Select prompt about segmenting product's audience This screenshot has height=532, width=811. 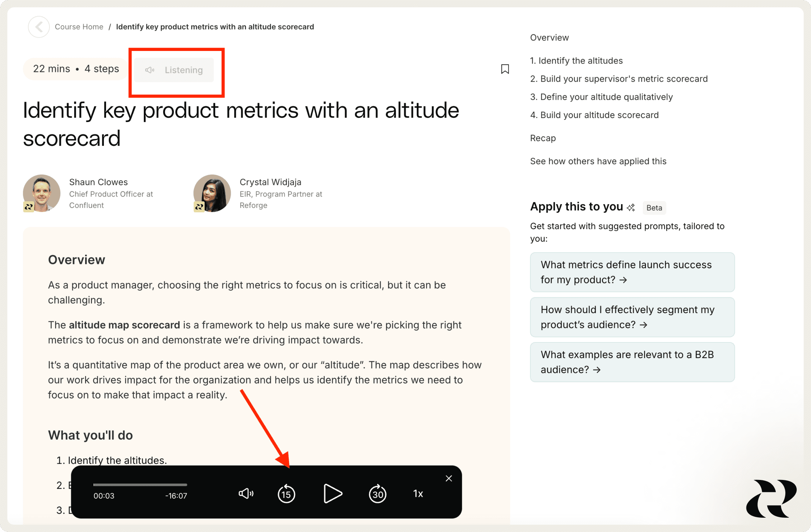pos(632,317)
